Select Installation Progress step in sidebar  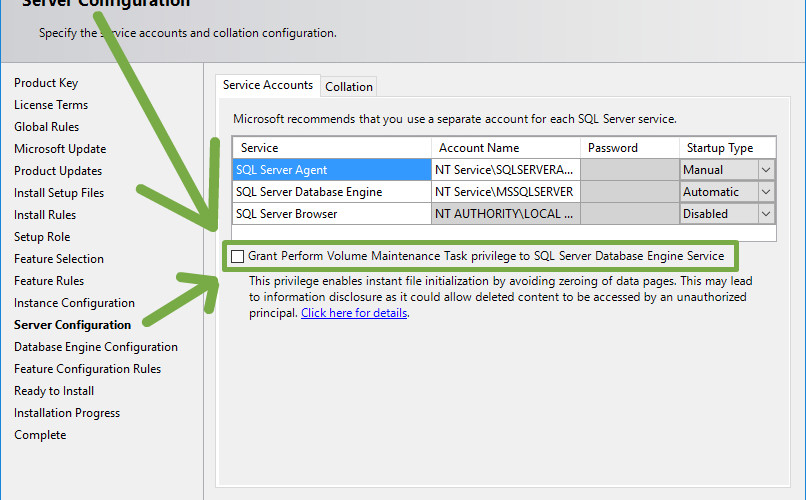tap(67, 413)
